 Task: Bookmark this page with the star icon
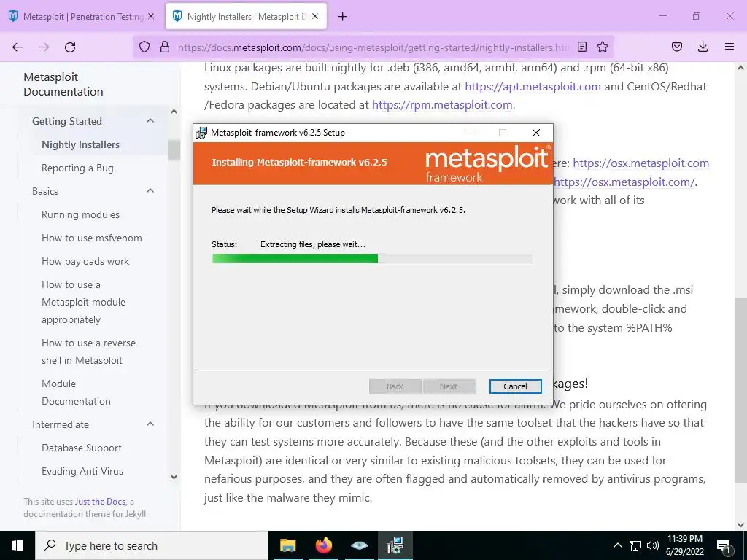pos(603,47)
